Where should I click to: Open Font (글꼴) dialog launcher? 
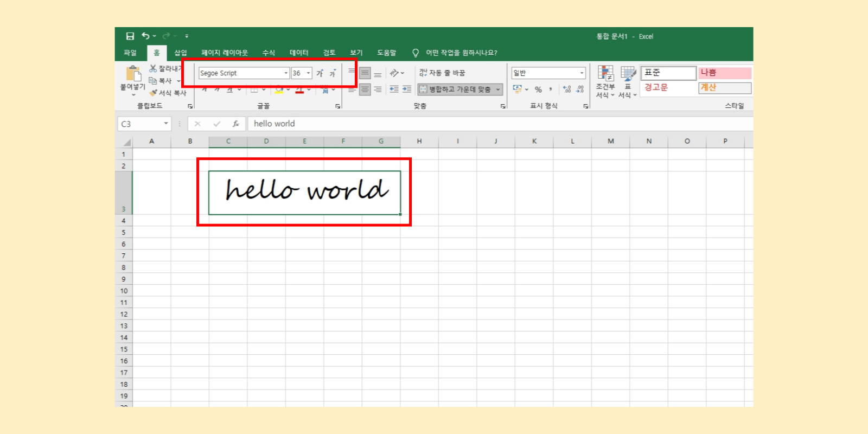(338, 106)
